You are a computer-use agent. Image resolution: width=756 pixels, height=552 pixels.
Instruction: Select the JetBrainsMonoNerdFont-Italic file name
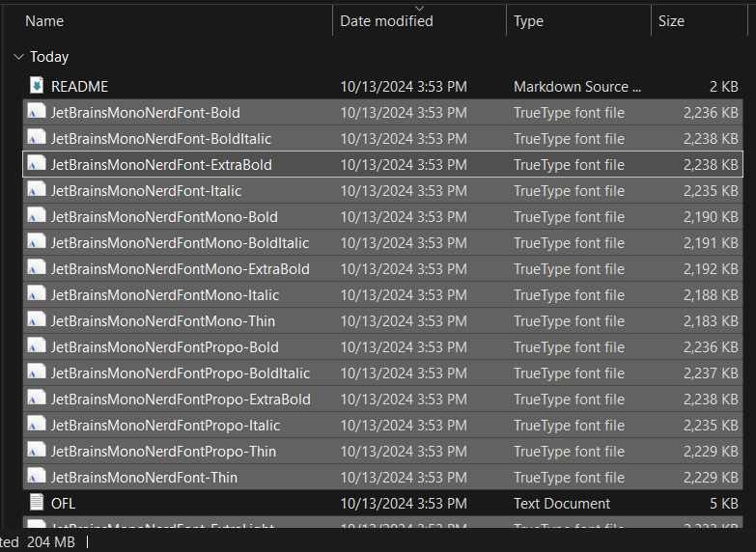tap(146, 191)
